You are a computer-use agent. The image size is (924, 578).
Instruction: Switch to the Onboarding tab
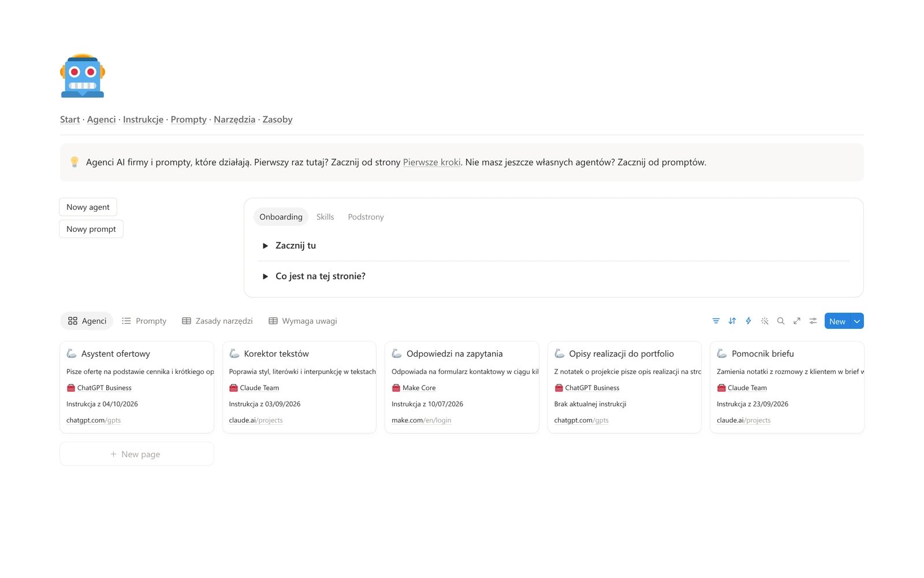[x=281, y=217]
